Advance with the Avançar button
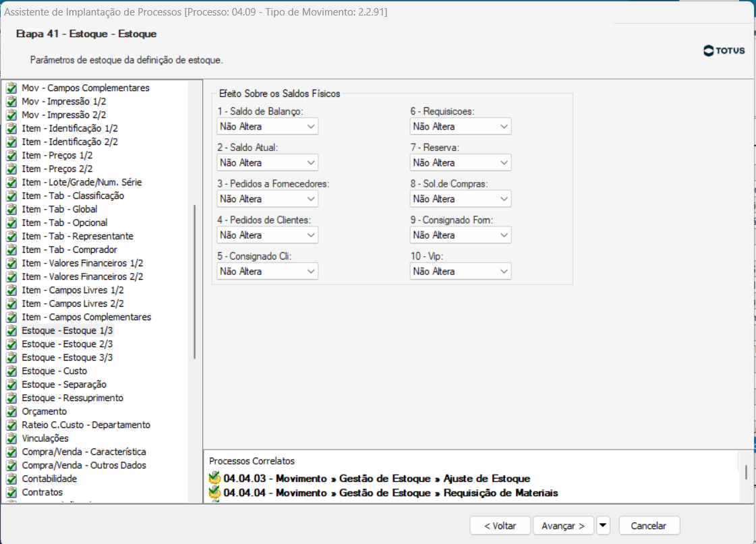756x544 pixels. pos(563,526)
